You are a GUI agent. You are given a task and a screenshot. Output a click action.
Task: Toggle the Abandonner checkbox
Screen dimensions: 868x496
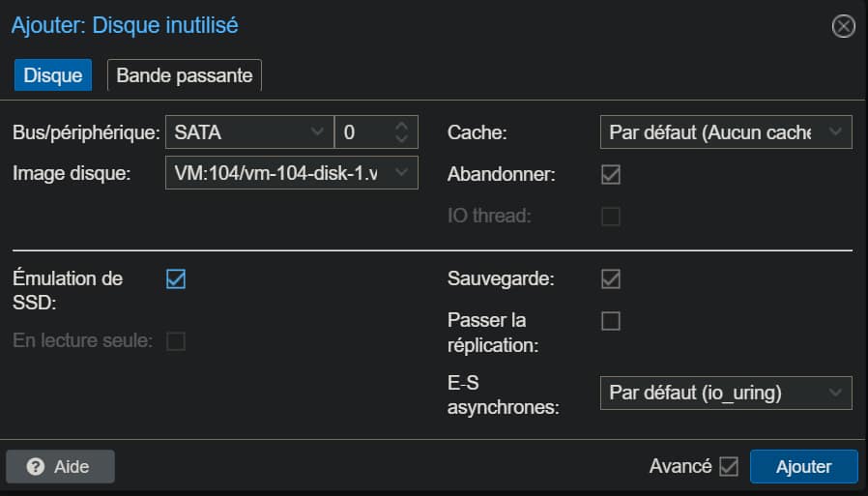[611, 175]
